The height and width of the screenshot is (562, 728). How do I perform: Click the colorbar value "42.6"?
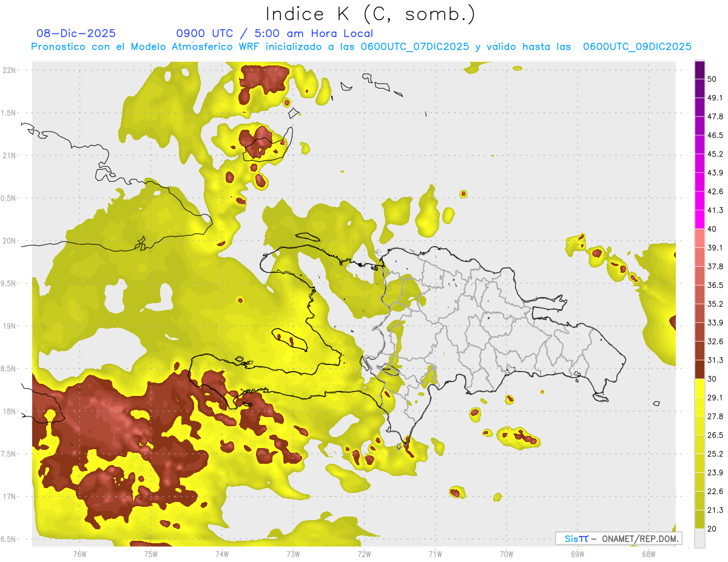coord(715,192)
